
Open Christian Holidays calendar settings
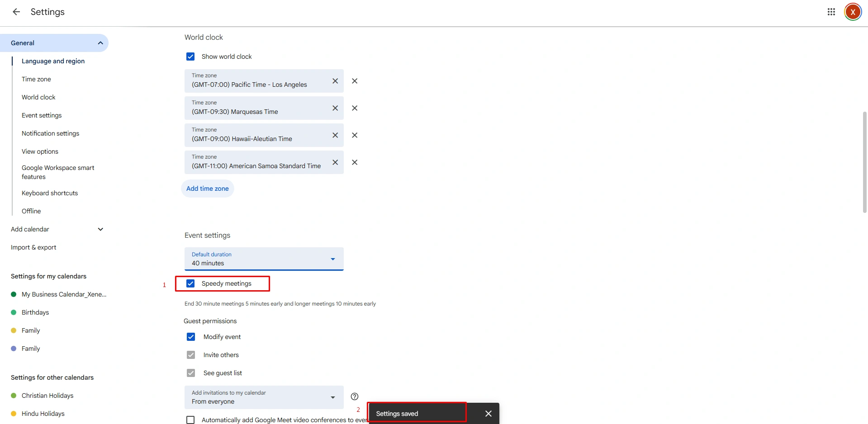[x=47, y=396]
